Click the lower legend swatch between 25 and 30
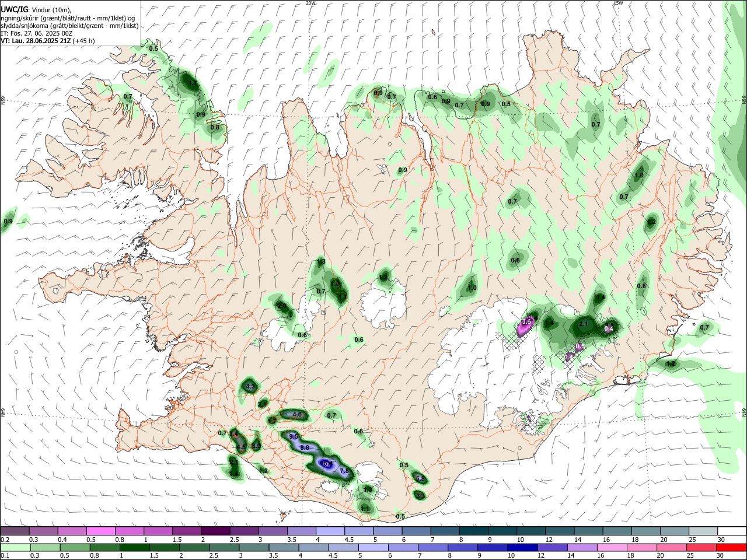The width and height of the screenshot is (747, 560). coord(701,547)
